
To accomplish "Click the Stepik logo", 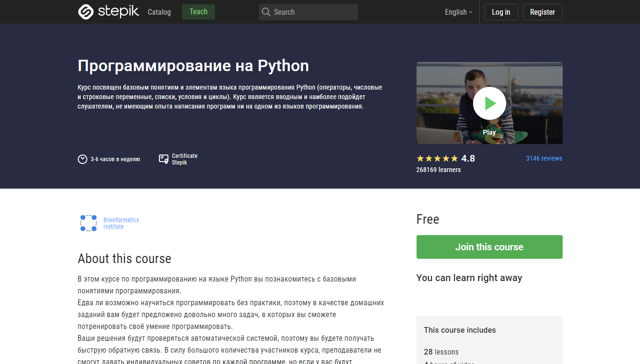I will (108, 12).
